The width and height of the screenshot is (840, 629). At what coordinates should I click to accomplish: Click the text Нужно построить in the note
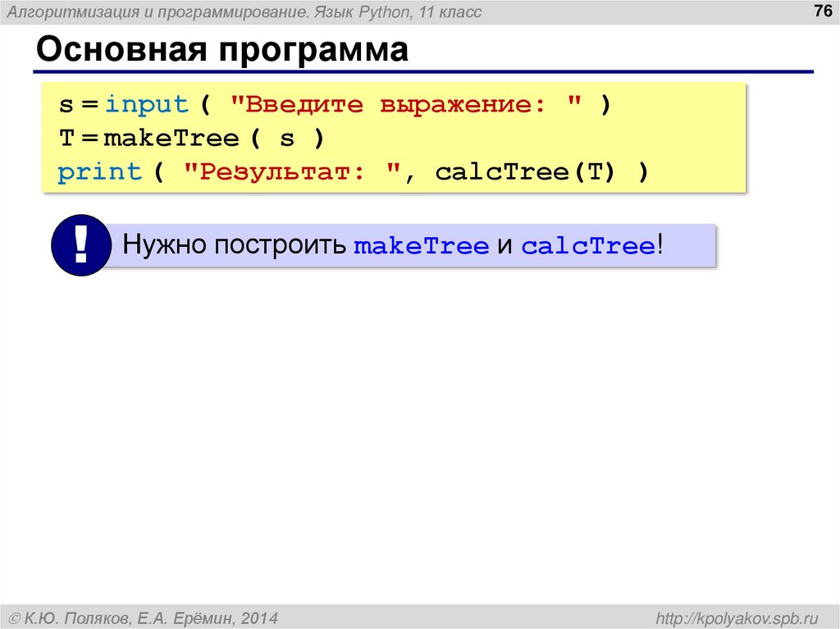point(234,244)
